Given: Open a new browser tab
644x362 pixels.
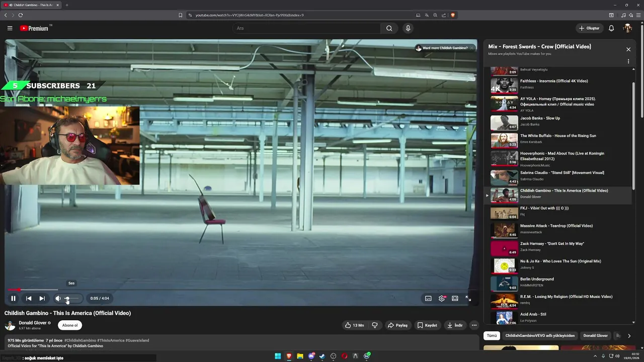Looking at the screenshot, I should click(66, 5).
